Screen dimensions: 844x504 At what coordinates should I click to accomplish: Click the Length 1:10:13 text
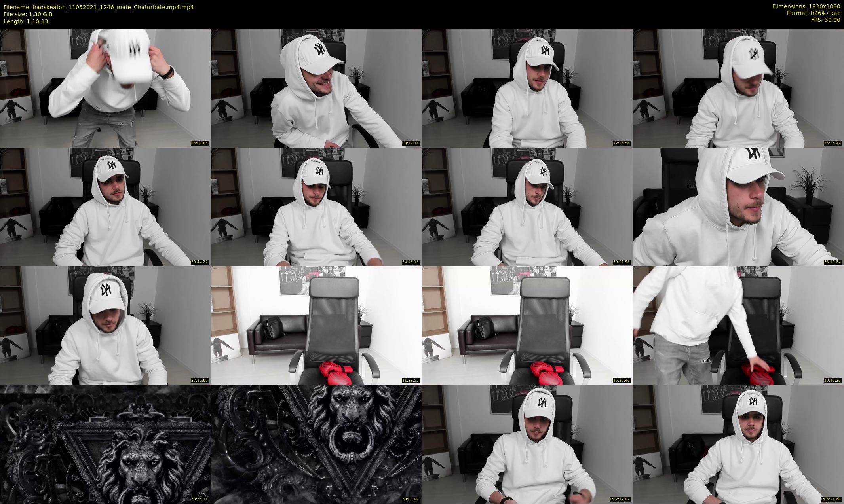[26, 21]
